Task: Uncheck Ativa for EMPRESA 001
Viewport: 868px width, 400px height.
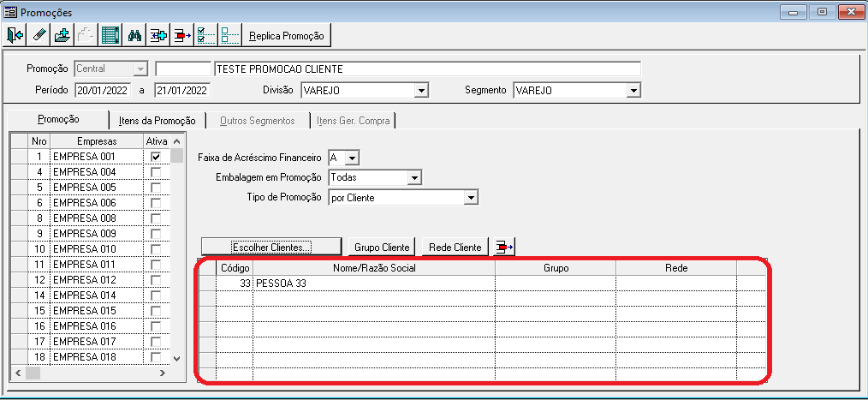Action: click(156, 157)
